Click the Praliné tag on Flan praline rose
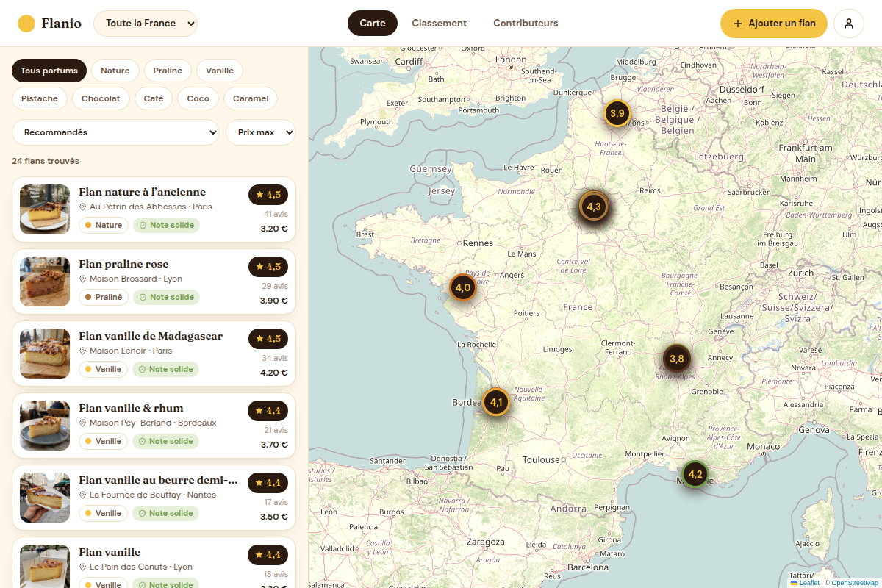Screen dimensions: 882x588 coord(104,298)
